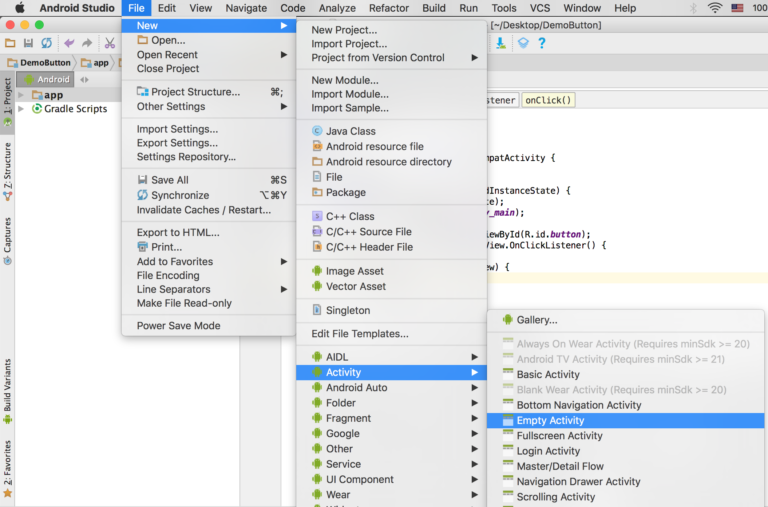Click the onClick() breadcrumb in editor
Viewport: 768px width, 507px height.
click(548, 100)
